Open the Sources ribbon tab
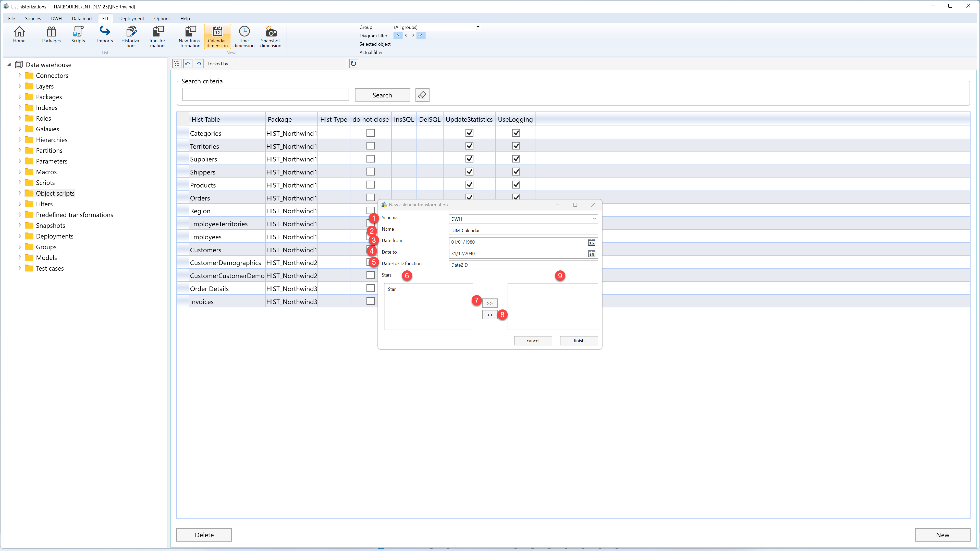This screenshot has width=980, height=551. (x=33, y=18)
